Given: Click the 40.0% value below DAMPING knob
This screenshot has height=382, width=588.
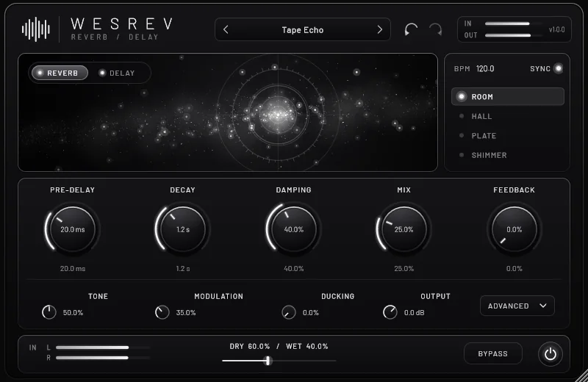Looking at the screenshot, I should click(293, 268).
